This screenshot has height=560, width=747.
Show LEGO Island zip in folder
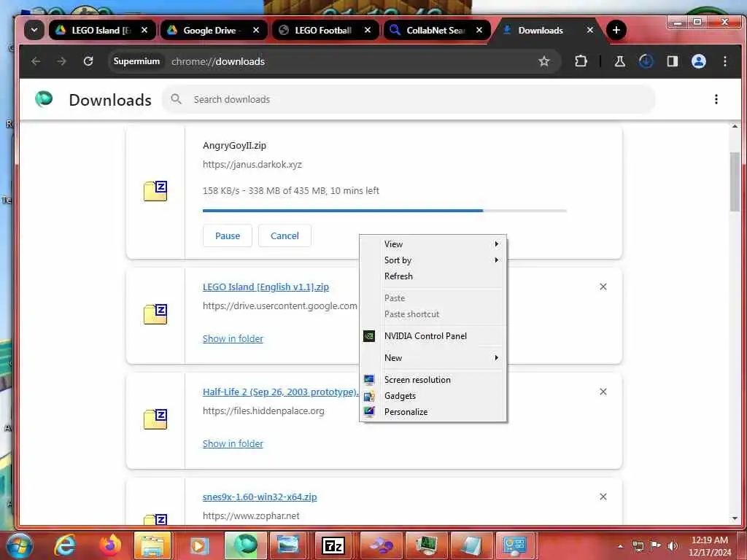pyautogui.click(x=233, y=338)
